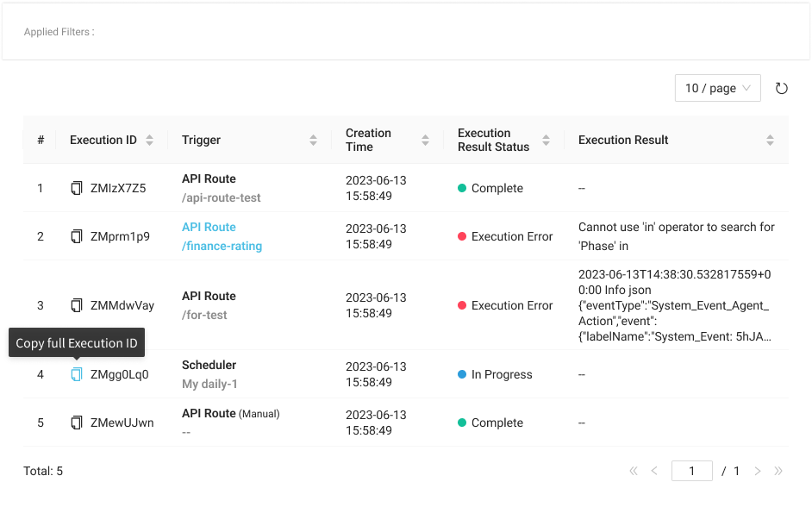Refresh the execution list
Screen dimensions: 812x526
pyautogui.click(x=782, y=88)
